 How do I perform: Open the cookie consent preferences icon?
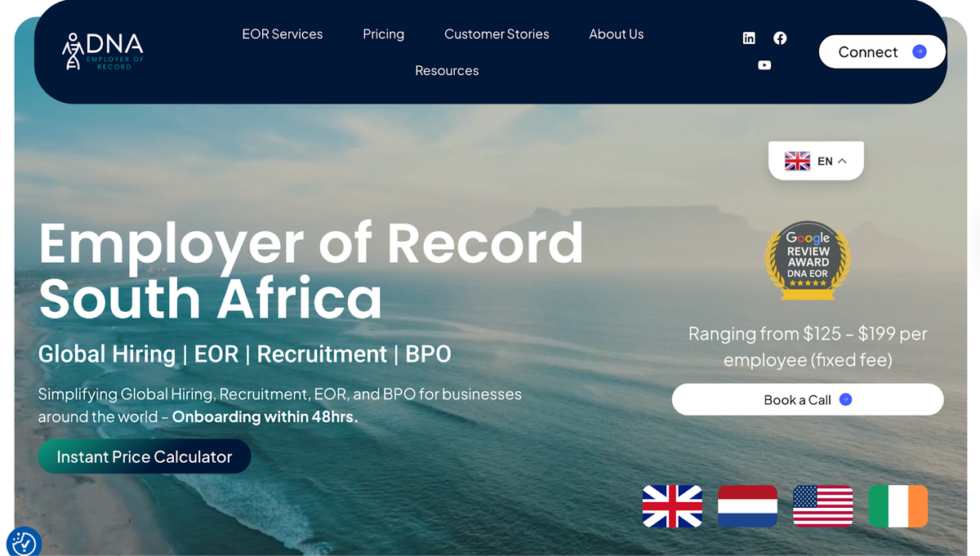[23, 542]
